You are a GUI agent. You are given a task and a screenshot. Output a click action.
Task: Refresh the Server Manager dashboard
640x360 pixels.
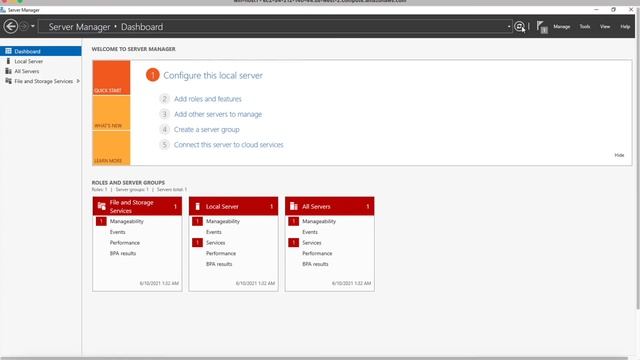point(519,27)
